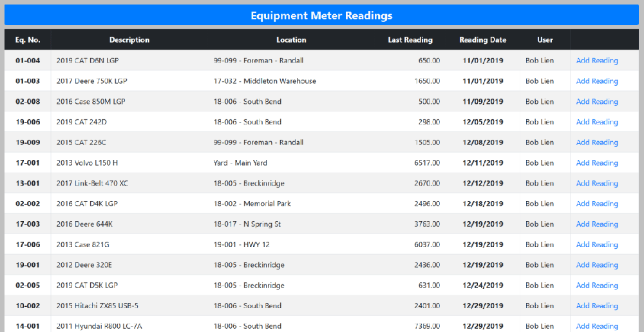Screen dimensions: 644x332
Task: Click reading date 12/05/2019
Action: [x=483, y=122]
